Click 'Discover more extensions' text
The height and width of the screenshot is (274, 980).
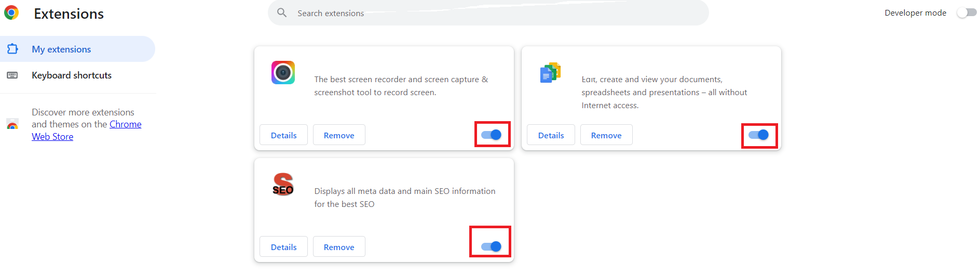(83, 112)
